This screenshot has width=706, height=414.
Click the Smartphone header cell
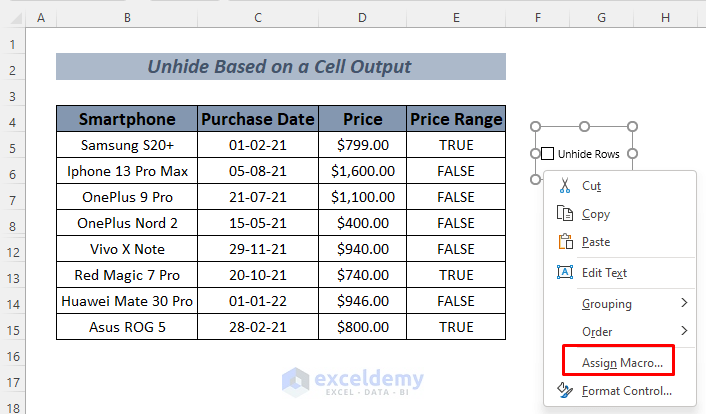127,119
